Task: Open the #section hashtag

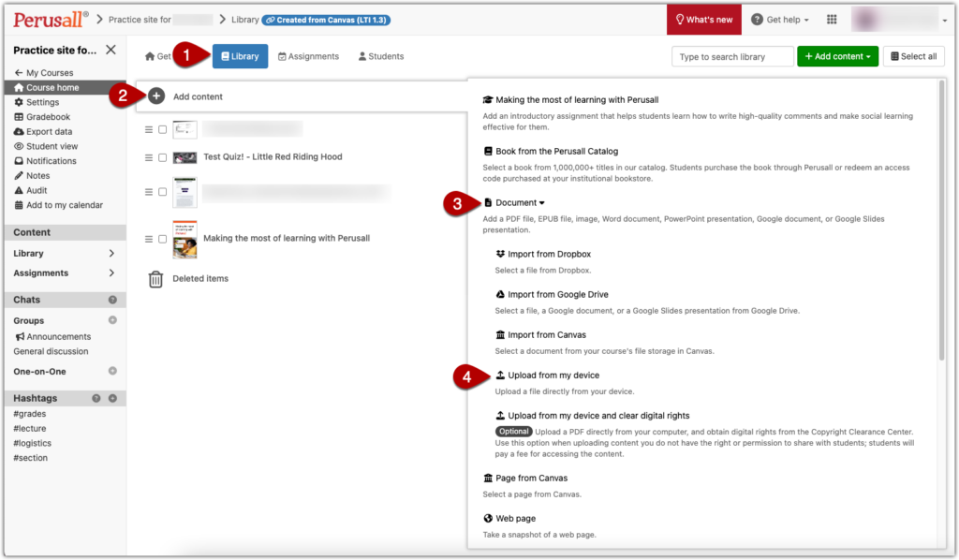Action: (x=31, y=458)
